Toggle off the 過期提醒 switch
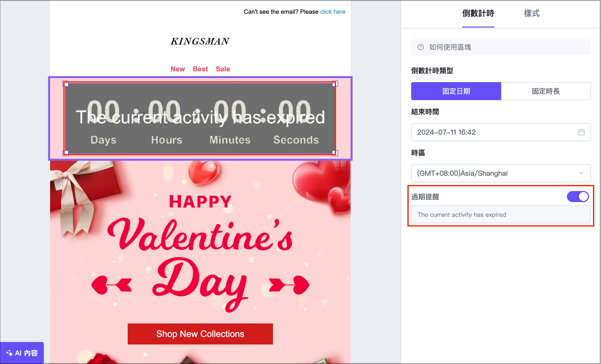The height and width of the screenshot is (364, 601). click(x=578, y=197)
